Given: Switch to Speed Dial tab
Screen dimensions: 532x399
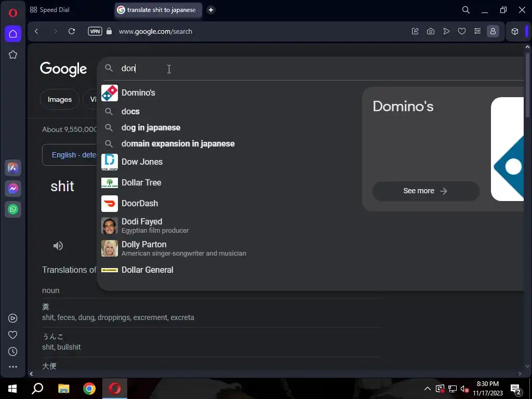Looking at the screenshot, I should coord(49,10).
